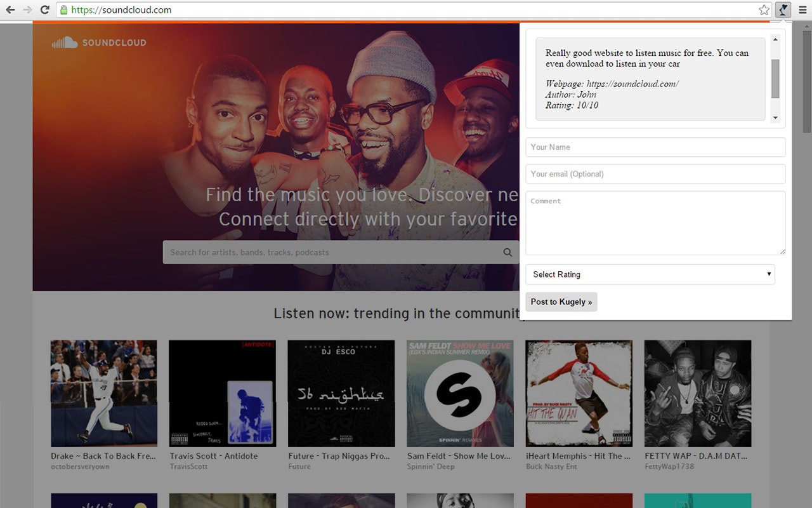This screenshot has width=812, height=508.
Task: Click 'FETTY WAP - D.A.M' title
Action: point(697,456)
